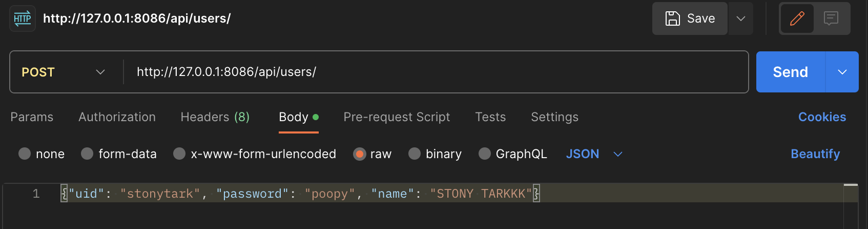Open the POST method dropdown
Image resolution: width=868 pixels, height=229 pixels.
pyautogui.click(x=64, y=72)
